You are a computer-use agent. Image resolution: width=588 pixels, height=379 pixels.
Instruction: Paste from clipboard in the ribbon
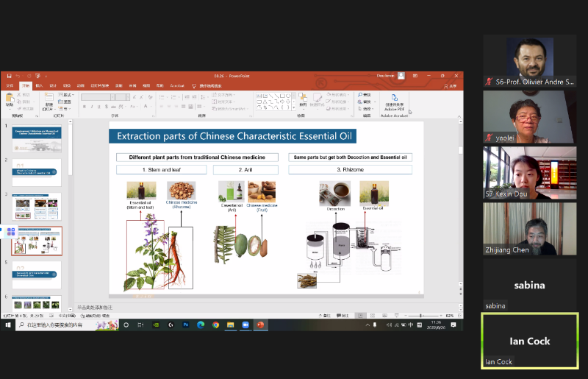[x=10, y=100]
